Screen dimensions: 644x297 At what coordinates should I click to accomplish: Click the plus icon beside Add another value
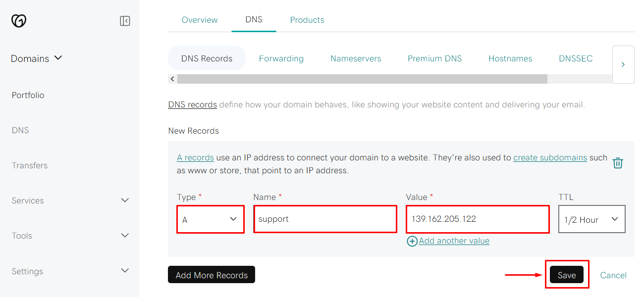click(x=412, y=241)
